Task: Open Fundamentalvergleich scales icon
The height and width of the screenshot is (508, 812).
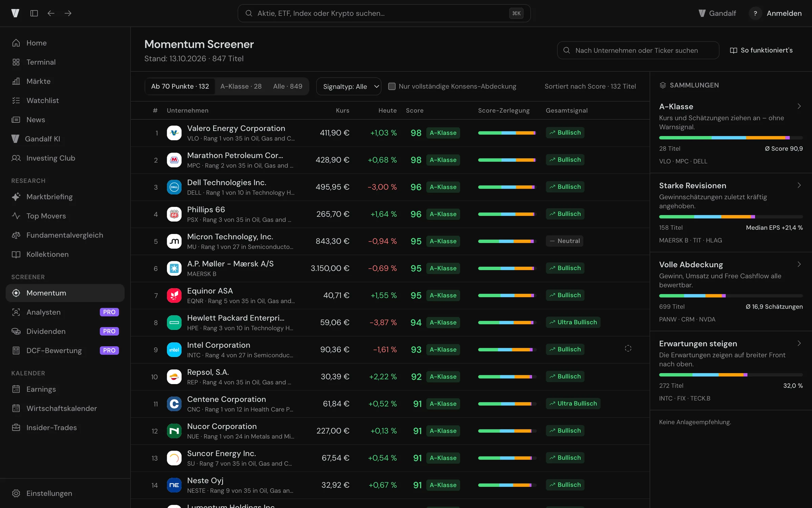Action: [x=16, y=235]
